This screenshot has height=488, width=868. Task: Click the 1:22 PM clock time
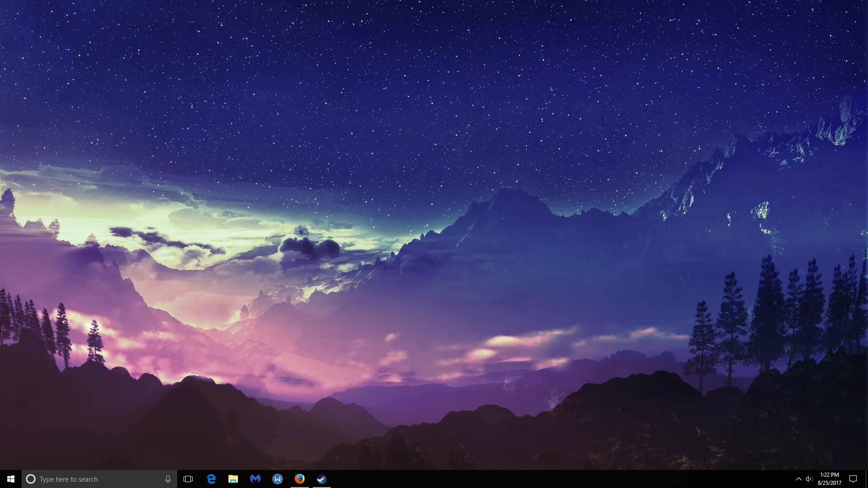pos(829,475)
